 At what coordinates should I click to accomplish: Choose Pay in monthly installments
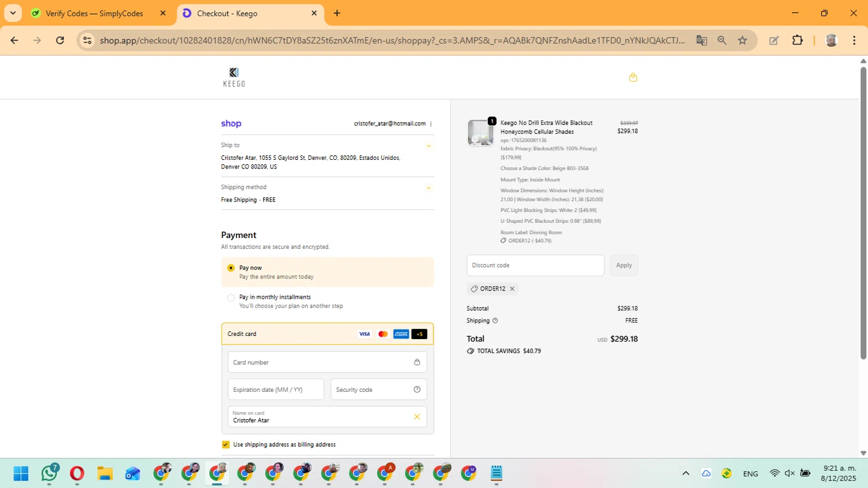(x=231, y=298)
